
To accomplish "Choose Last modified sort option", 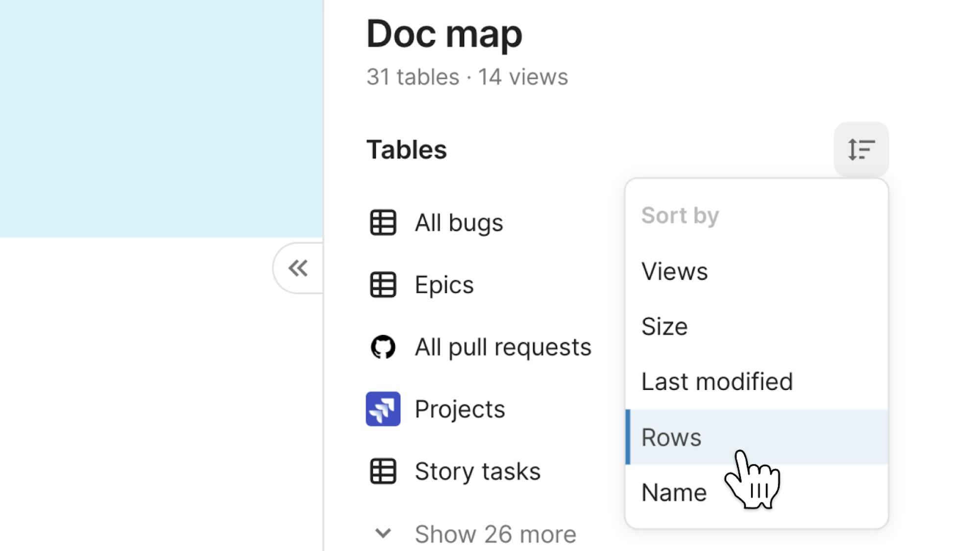I will (717, 382).
